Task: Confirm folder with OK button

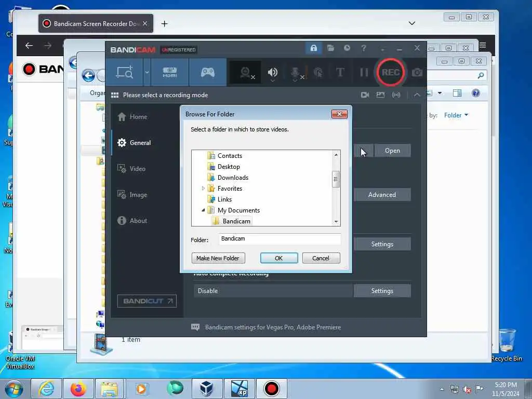Action: point(279,258)
